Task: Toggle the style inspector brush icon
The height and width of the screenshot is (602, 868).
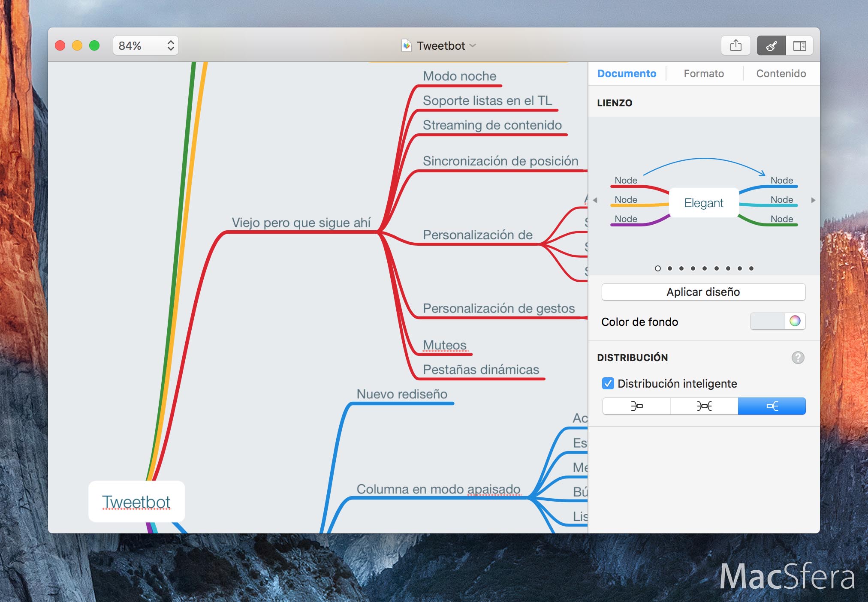Action: pyautogui.click(x=771, y=45)
